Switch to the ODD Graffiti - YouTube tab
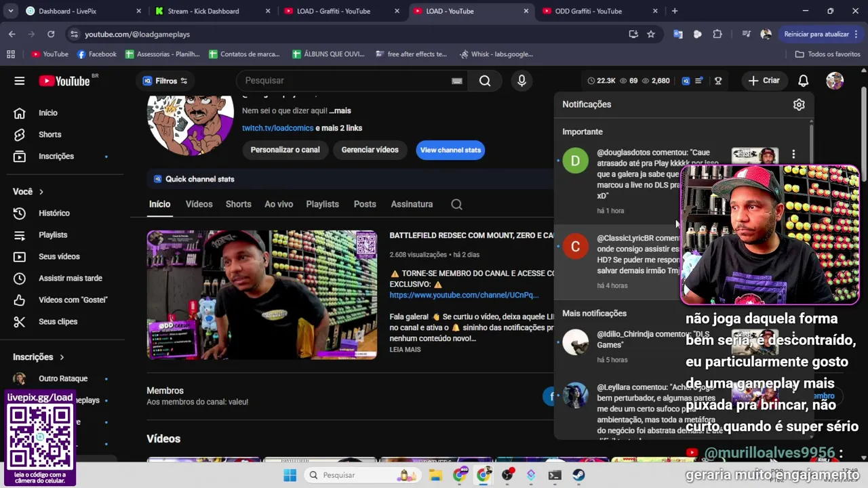Screen dimensions: 868x488 tap(600, 11)
